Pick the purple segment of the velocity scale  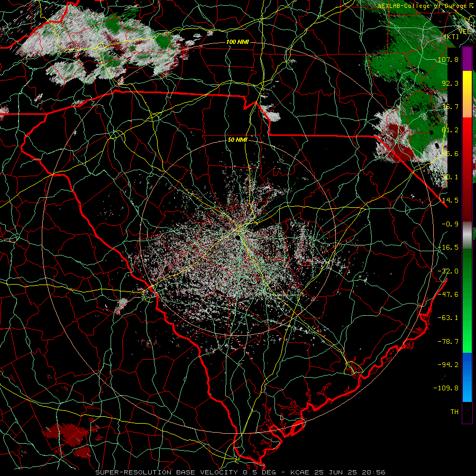pyautogui.click(x=467, y=59)
